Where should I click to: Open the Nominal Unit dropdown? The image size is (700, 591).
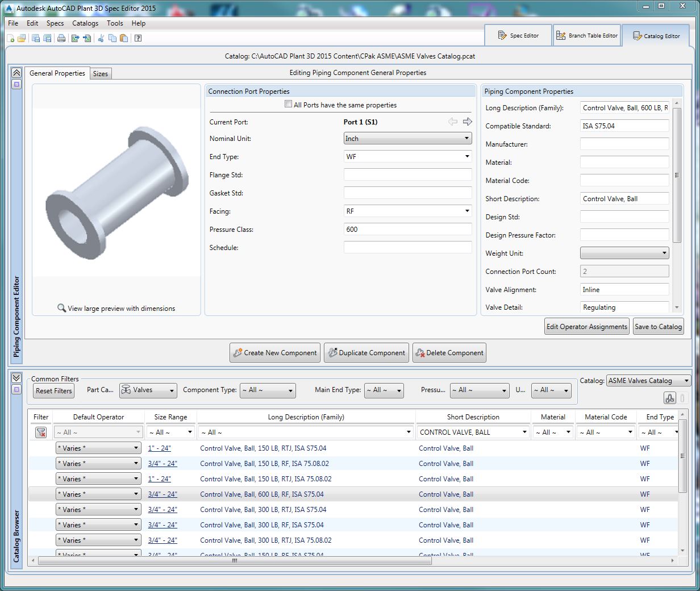click(x=407, y=139)
